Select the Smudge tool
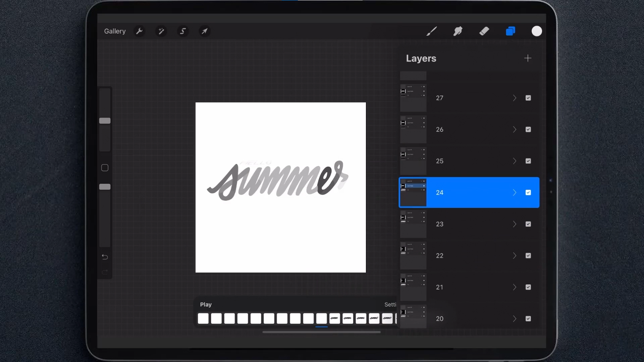This screenshot has width=644, height=362. pyautogui.click(x=458, y=31)
